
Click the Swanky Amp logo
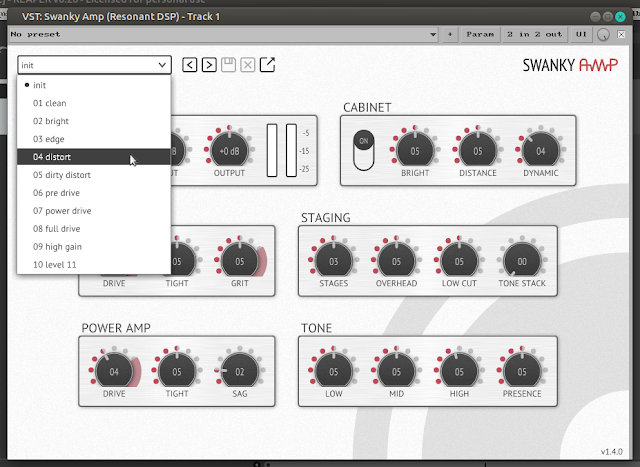[570, 65]
